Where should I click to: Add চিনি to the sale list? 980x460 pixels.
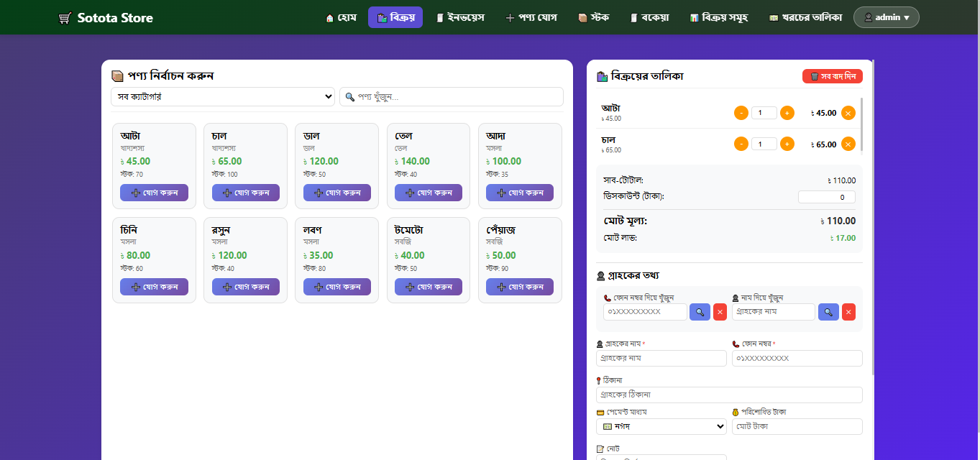coord(154,287)
